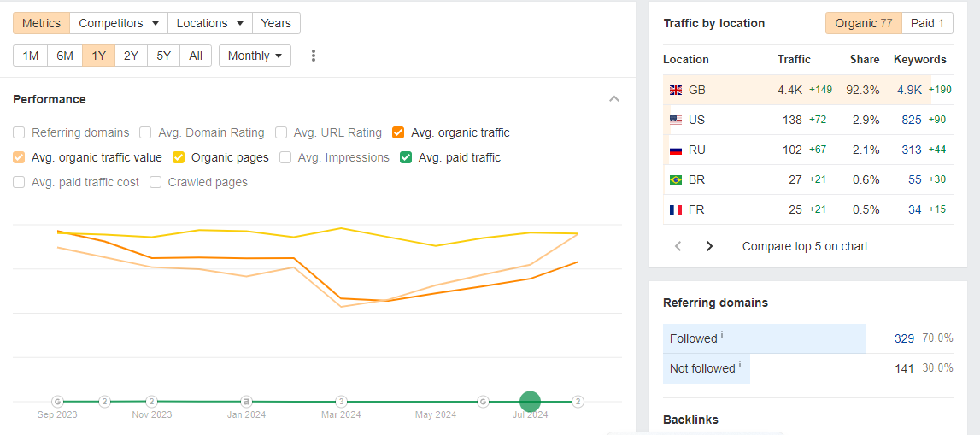Click the large green dot near Jul 2024
The width and height of the screenshot is (980, 435).
530,401
